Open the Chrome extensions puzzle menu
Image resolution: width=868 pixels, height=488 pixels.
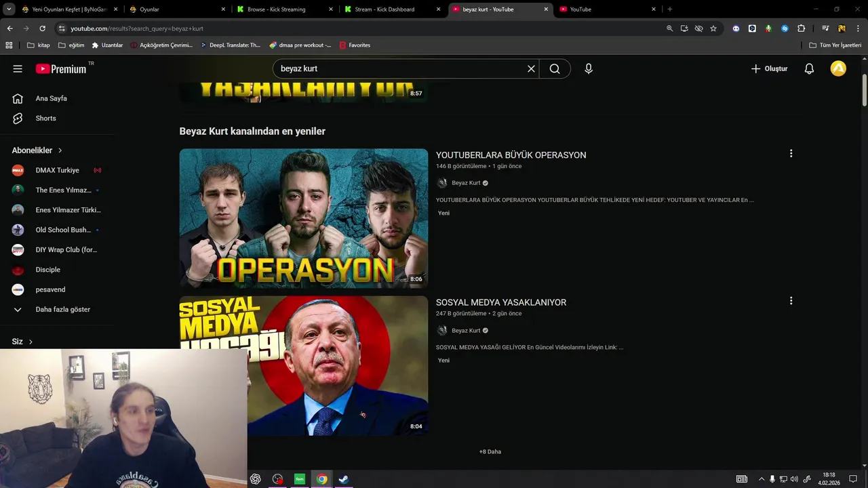coord(801,28)
